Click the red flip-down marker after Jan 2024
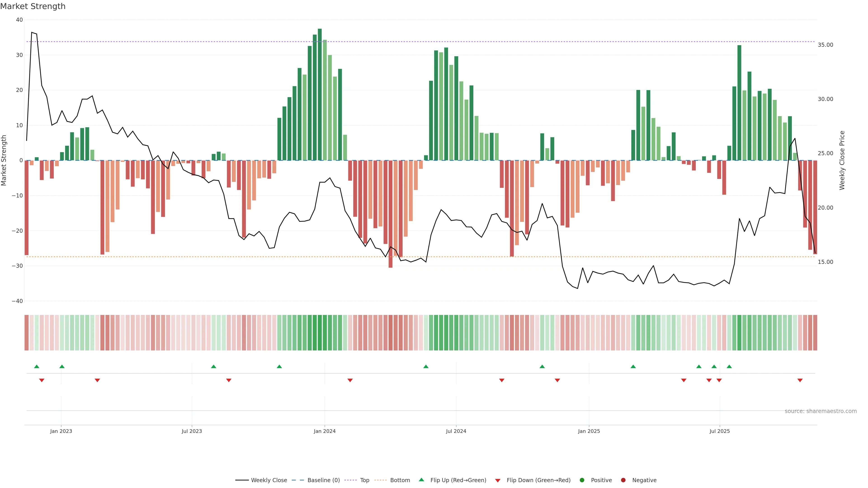This screenshot has height=488, width=868. 350,380
